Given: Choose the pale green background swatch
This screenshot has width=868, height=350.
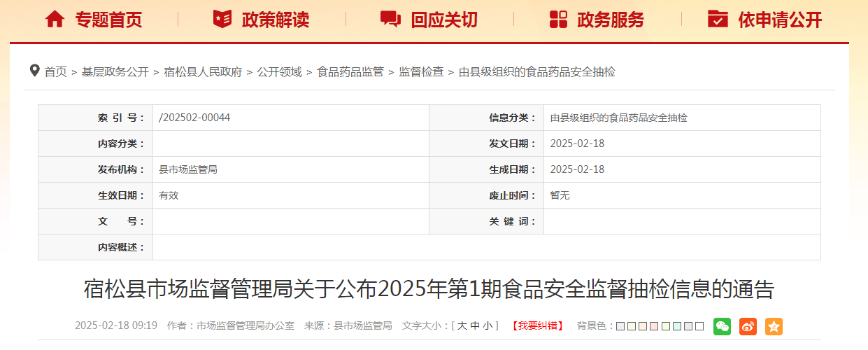Looking at the screenshot, I should point(666,326).
